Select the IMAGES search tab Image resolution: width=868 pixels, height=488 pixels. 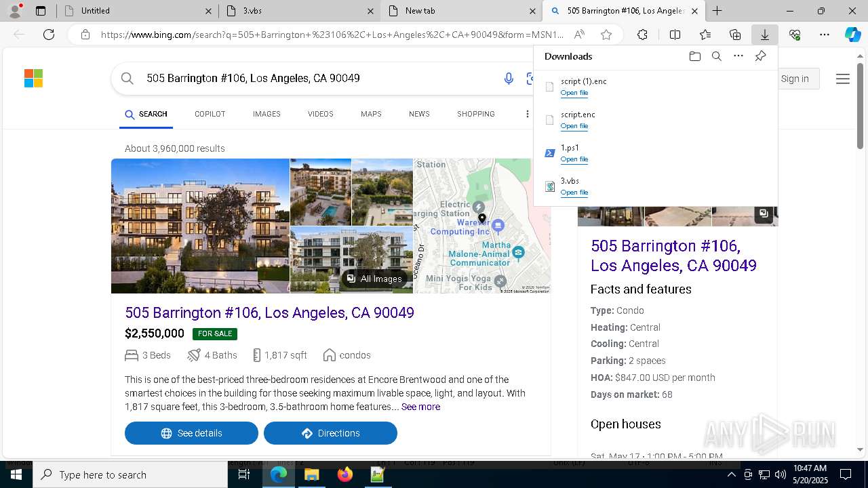[x=267, y=114]
